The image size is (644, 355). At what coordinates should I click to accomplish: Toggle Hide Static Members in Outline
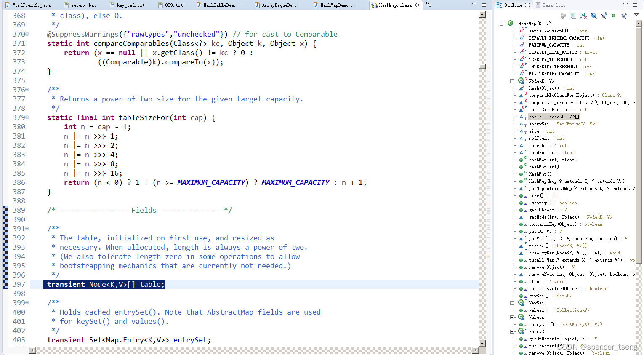[604, 16]
